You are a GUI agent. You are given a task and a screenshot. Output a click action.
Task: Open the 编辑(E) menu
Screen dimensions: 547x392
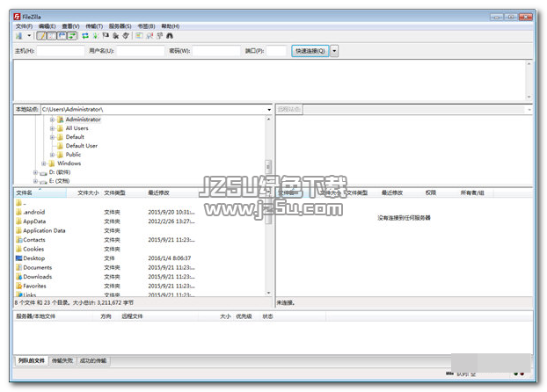47,26
